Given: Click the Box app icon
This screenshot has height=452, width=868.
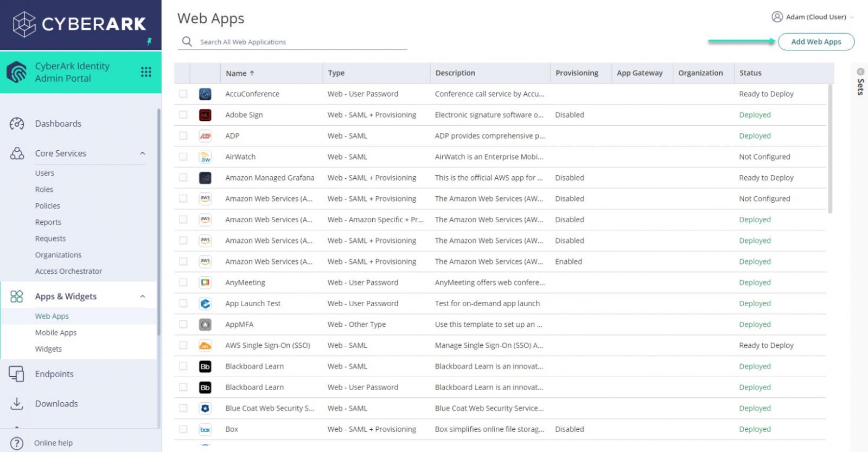Looking at the screenshot, I should pyautogui.click(x=205, y=429).
